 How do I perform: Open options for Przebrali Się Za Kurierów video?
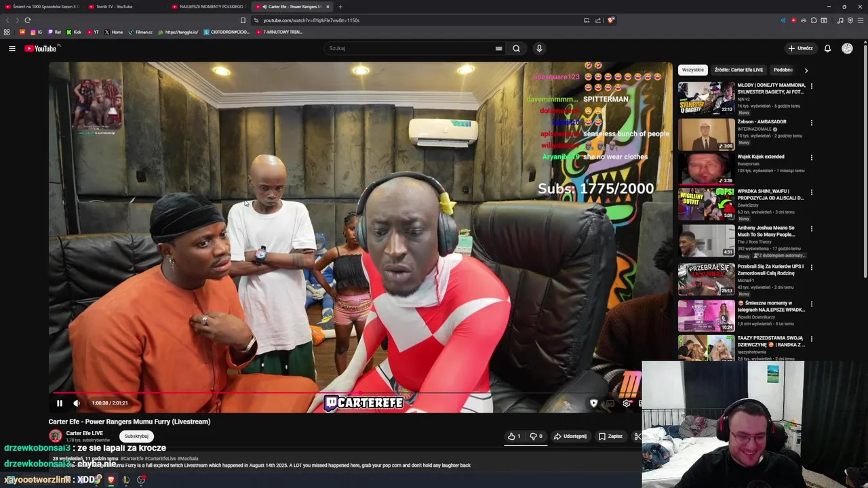pos(811,267)
